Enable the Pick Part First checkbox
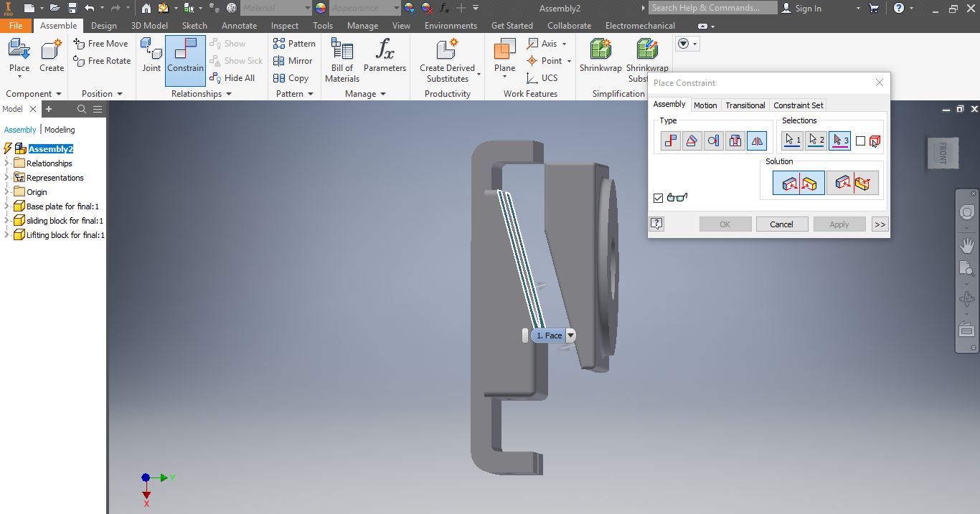The image size is (980, 514). 860,141
